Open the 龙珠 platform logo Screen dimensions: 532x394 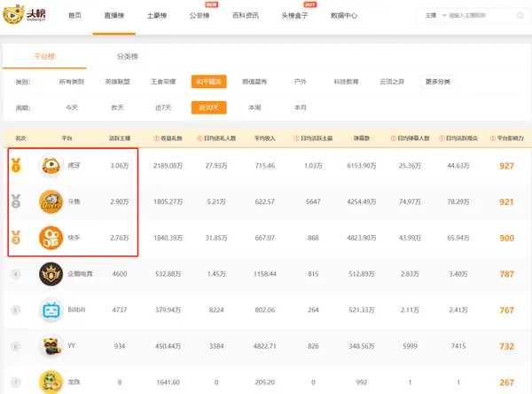click(51, 382)
